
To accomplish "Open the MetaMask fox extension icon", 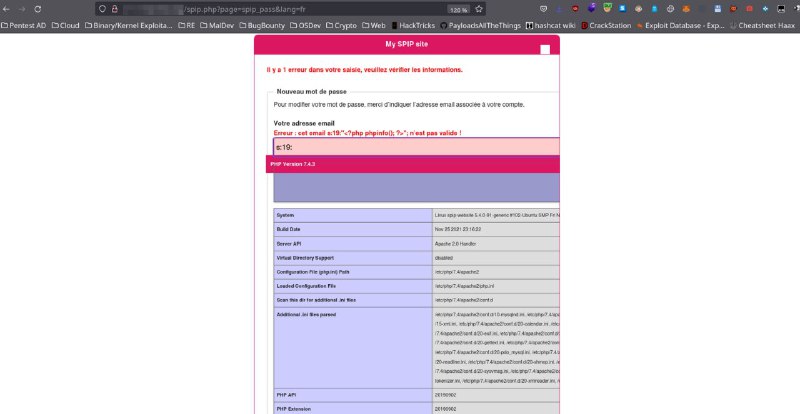I will pos(686,9).
